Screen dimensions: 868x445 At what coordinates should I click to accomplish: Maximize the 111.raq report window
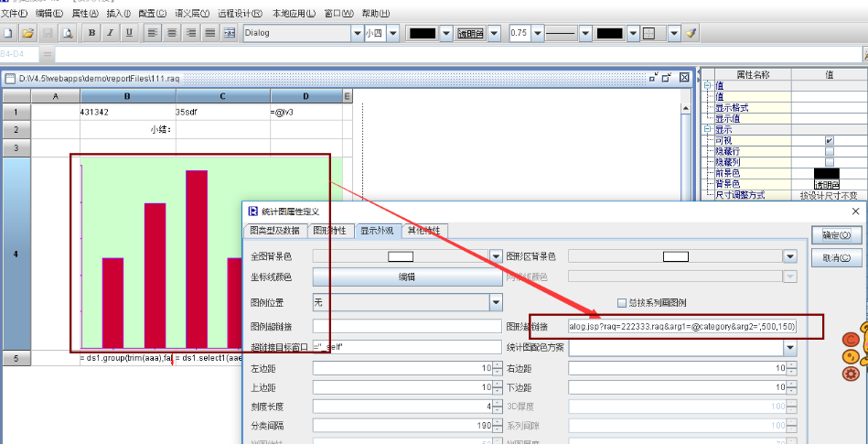[667, 78]
